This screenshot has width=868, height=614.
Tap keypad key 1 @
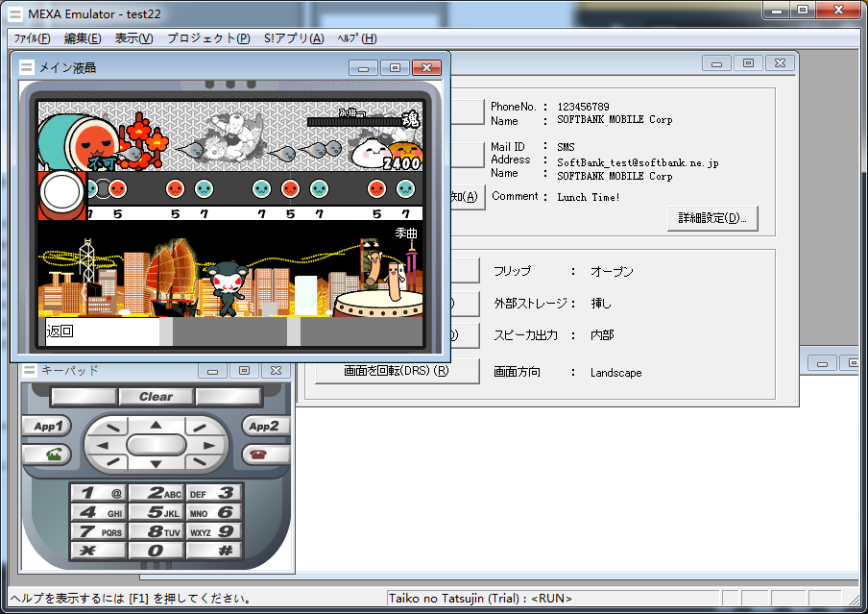pos(99,493)
